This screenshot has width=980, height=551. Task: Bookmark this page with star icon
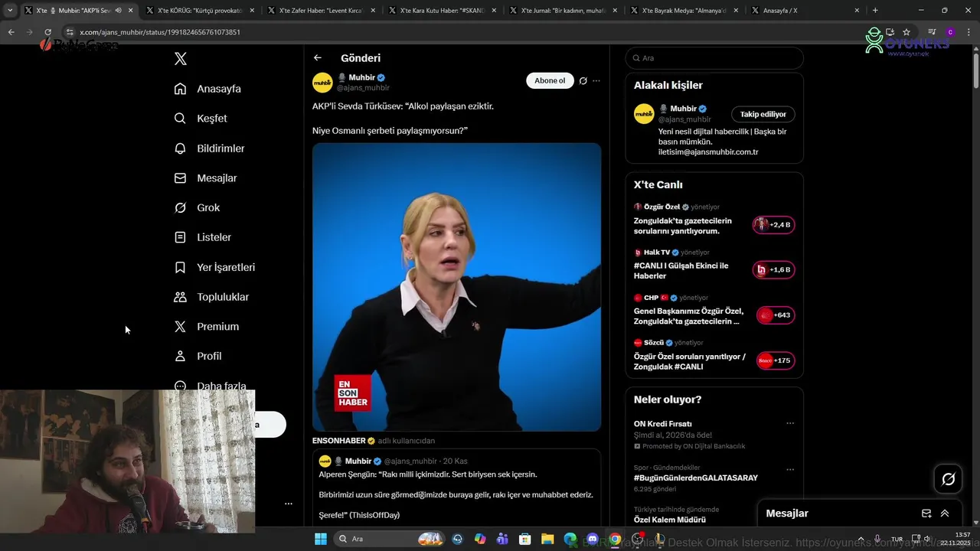pyautogui.click(x=906, y=32)
